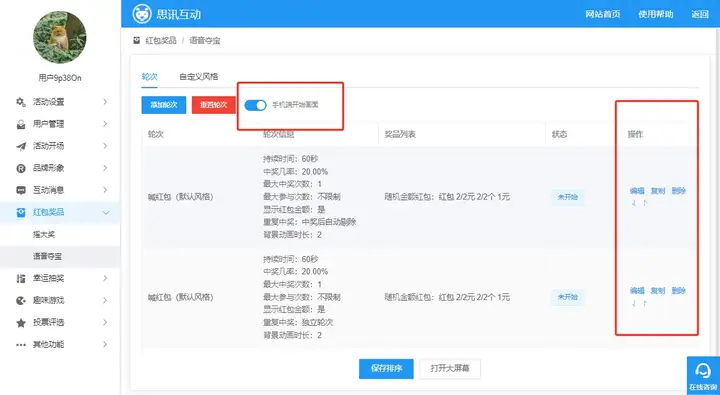Move up the round with 独立轮次
720x395 pixels.
tap(645, 303)
